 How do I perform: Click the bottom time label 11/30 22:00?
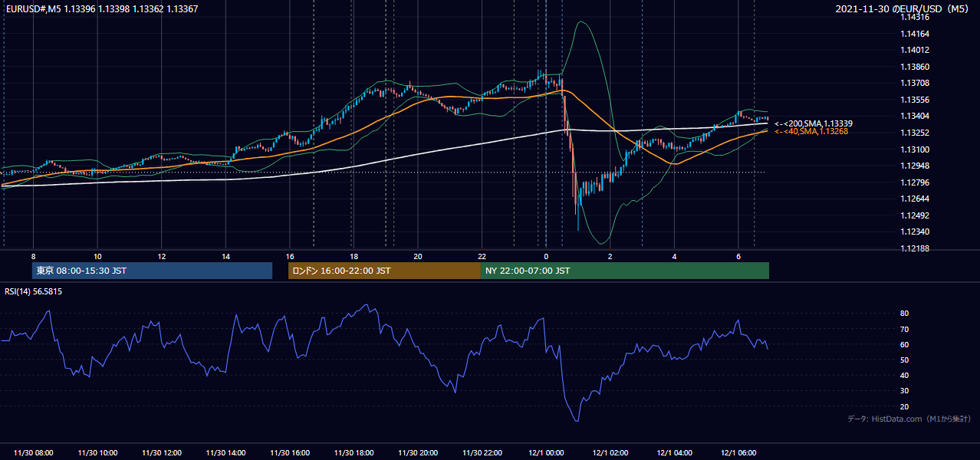pyautogui.click(x=482, y=453)
